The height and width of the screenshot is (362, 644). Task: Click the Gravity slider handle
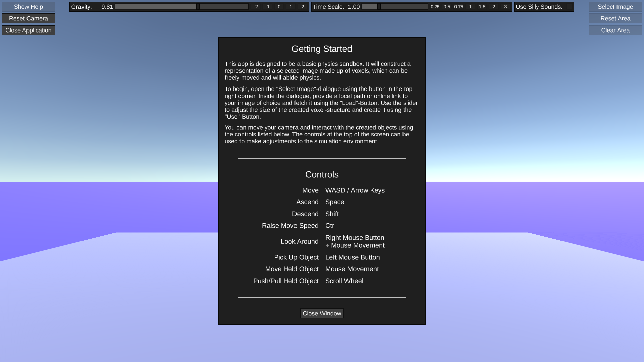point(198,7)
